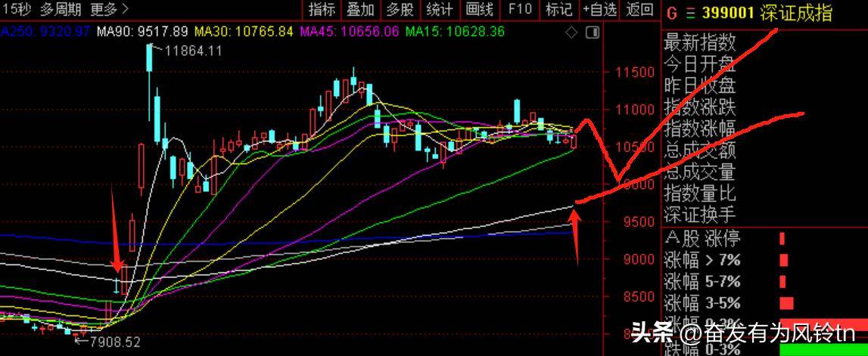Expand the 更多 period options
This screenshot has height=356, width=868.
point(109,9)
